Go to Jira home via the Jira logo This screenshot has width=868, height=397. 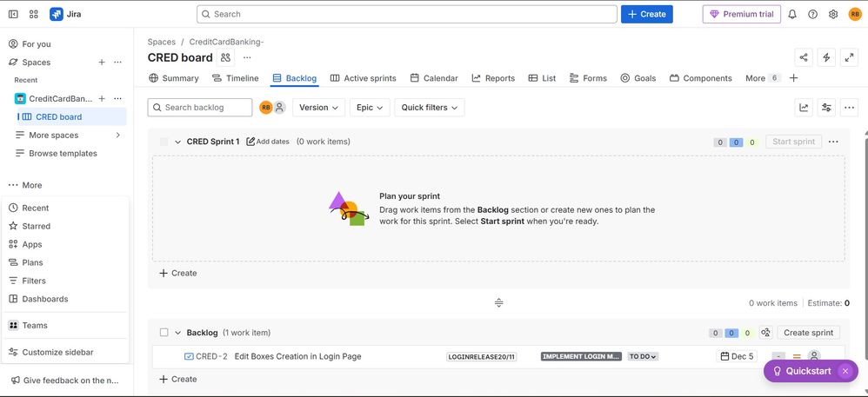(x=65, y=15)
